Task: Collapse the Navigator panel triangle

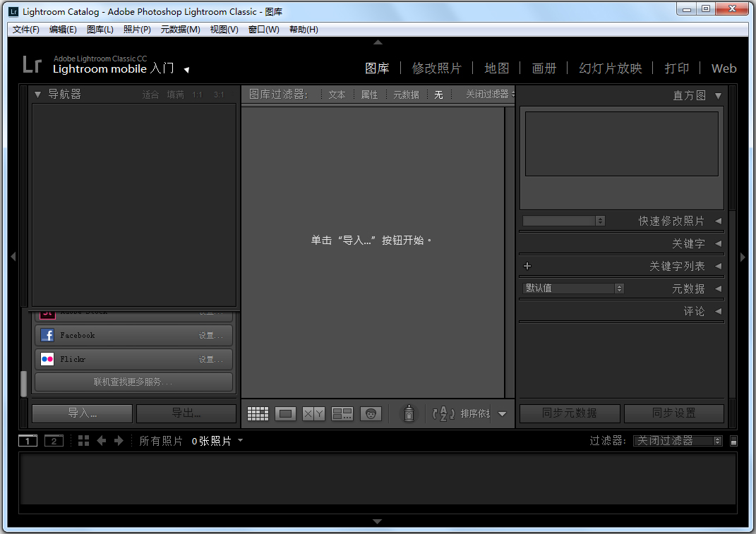Action: 37,95
